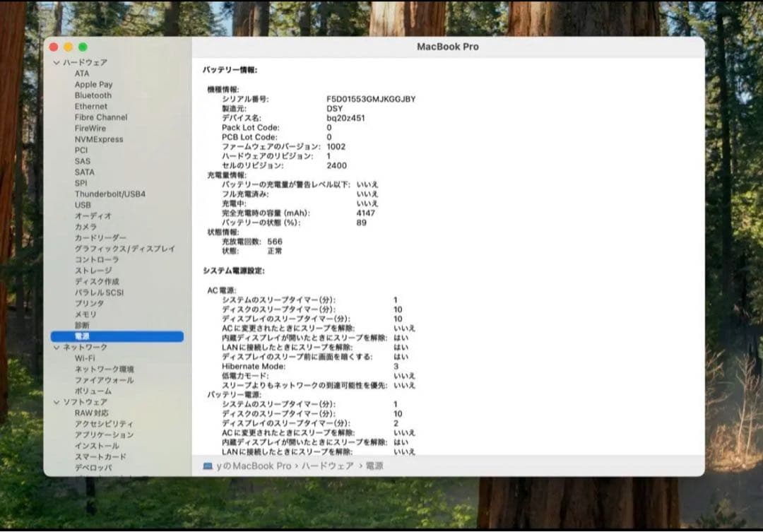Collapse the ネットワーク section chevron

point(57,348)
